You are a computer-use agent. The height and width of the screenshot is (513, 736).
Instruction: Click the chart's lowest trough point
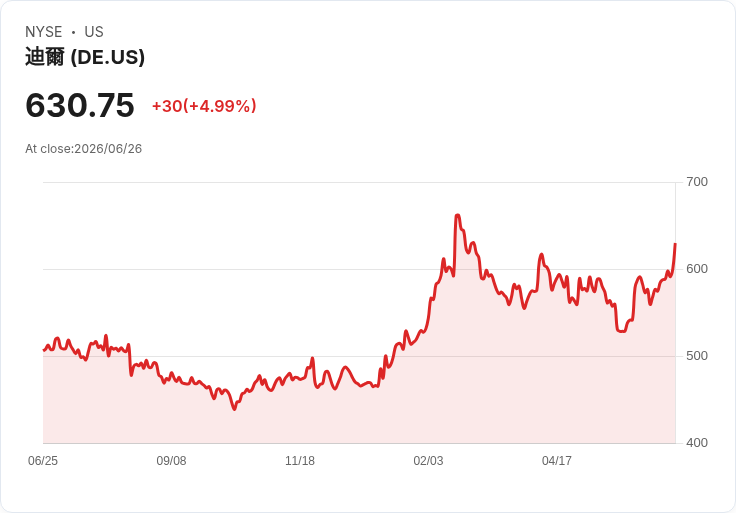click(234, 409)
